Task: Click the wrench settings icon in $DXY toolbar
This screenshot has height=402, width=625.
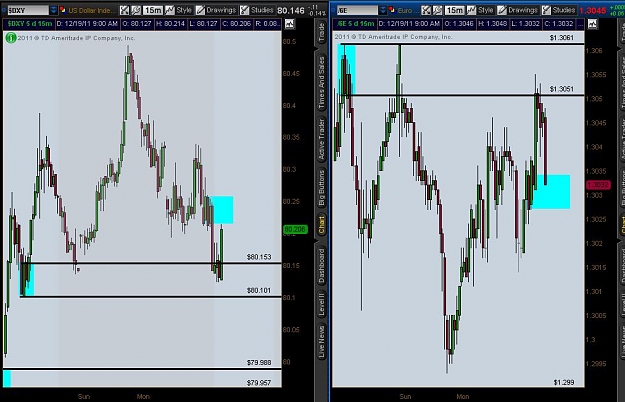Action: [x=136, y=10]
